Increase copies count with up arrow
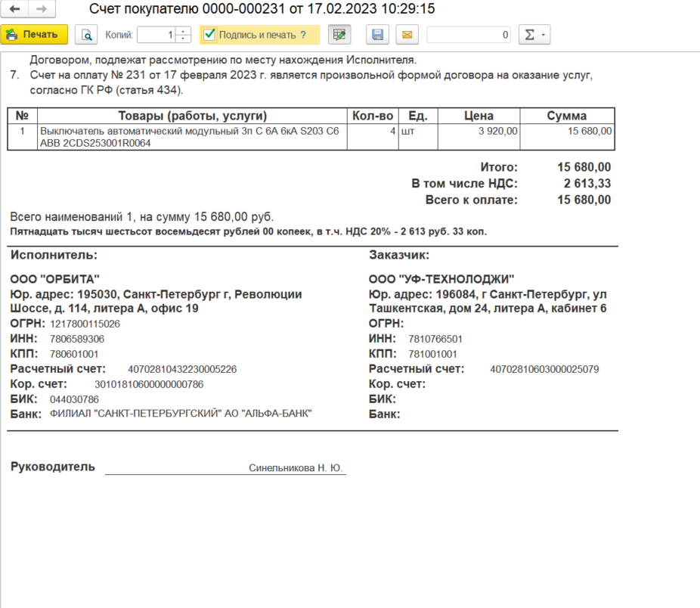Screen dimensions: 700x608 184,31
